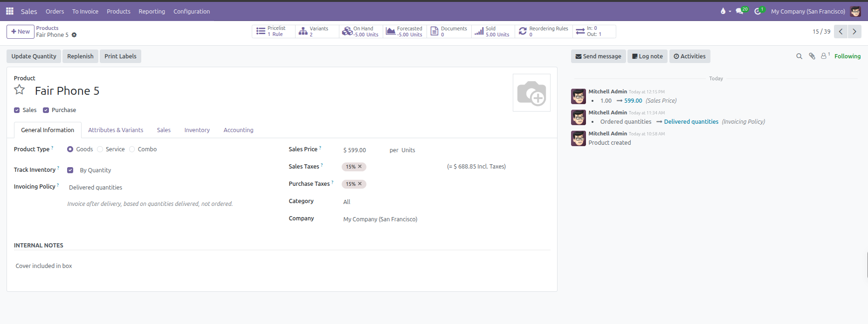
Task: Toggle the Sales checkbox
Action: pos(17,110)
